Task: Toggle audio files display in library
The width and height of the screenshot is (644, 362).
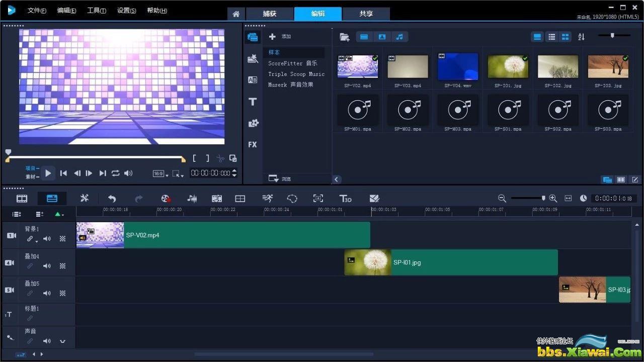Action: tap(399, 37)
